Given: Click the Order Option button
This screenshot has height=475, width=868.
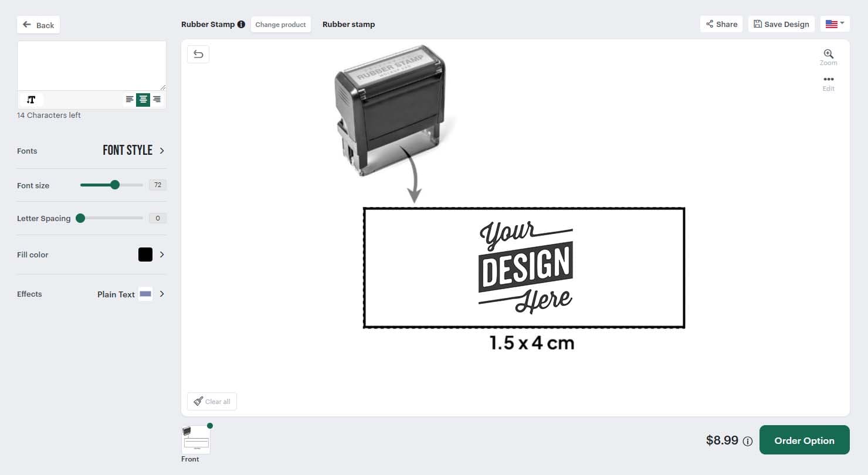Looking at the screenshot, I should (x=804, y=440).
